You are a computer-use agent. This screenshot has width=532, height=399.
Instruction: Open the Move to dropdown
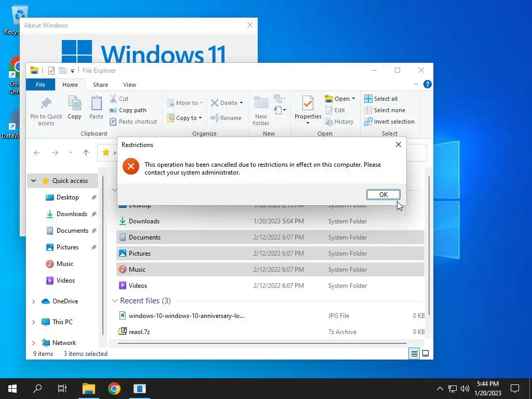tap(185, 103)
